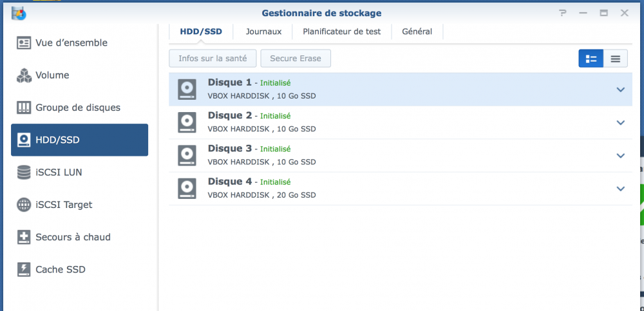Click the Infos sur la santé button
This screenshot has width=644, height=311.
click(x=213, y=59)
